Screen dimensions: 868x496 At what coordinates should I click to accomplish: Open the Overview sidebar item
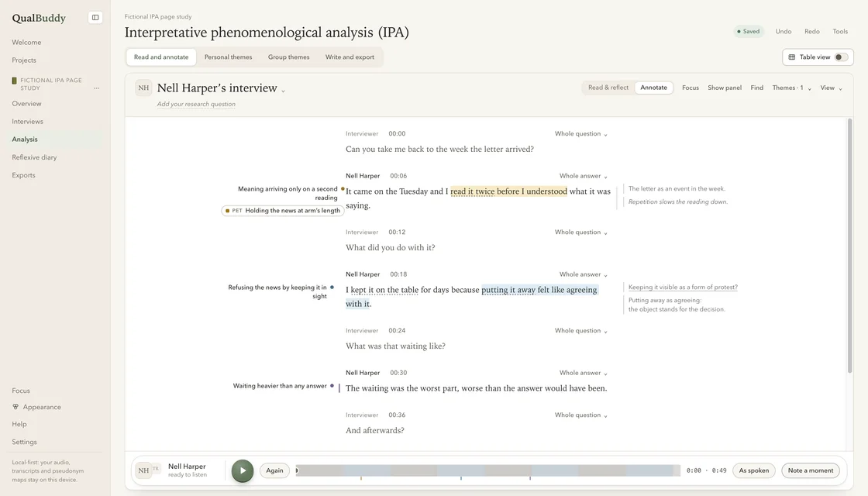click(26, 104)
